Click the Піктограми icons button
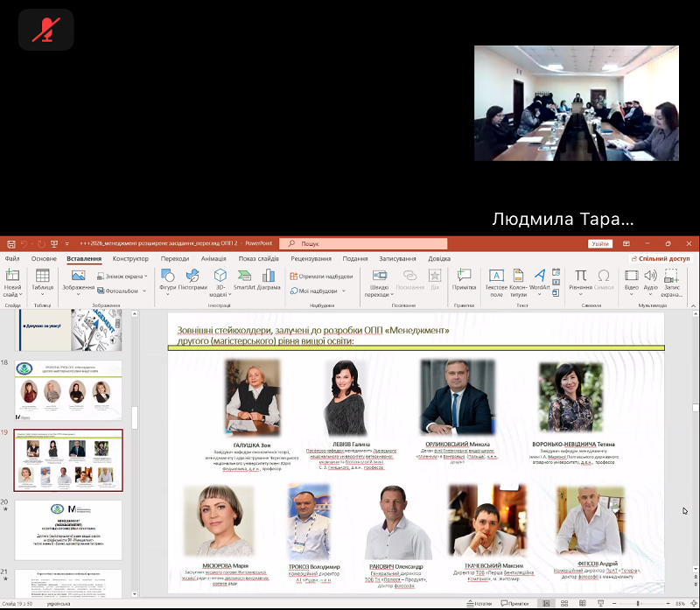The width and height of the screenshot is (700, 610). click(193, 280)
